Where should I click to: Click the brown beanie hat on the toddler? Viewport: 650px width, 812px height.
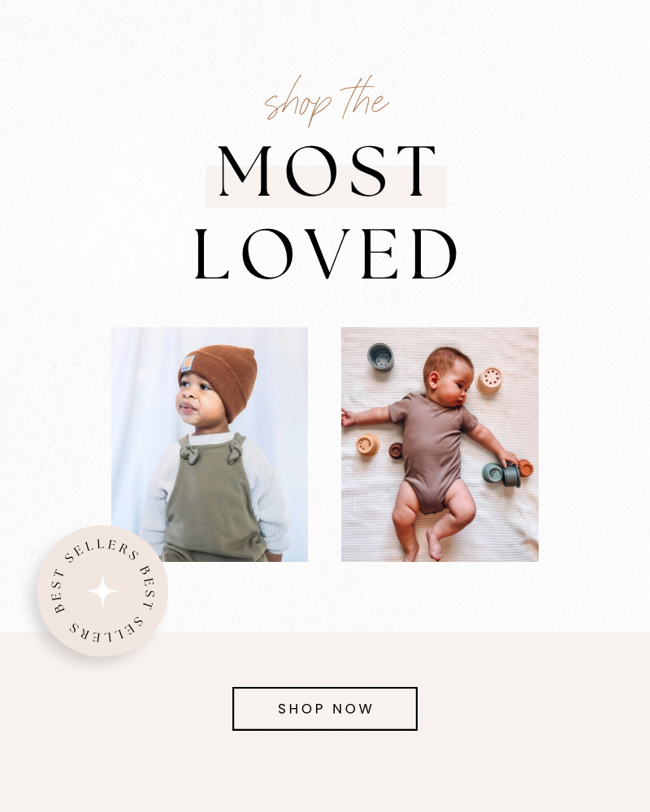click(220, 379)
